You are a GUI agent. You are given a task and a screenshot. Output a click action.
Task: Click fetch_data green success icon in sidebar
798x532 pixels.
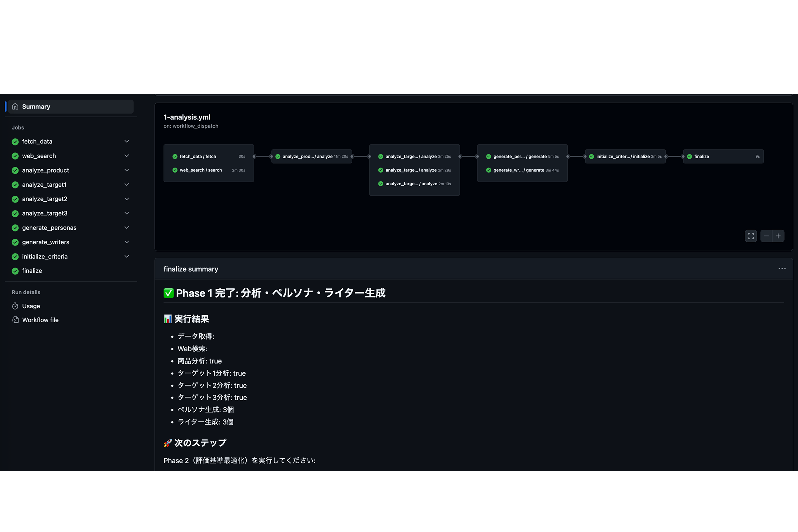(15, 141)
